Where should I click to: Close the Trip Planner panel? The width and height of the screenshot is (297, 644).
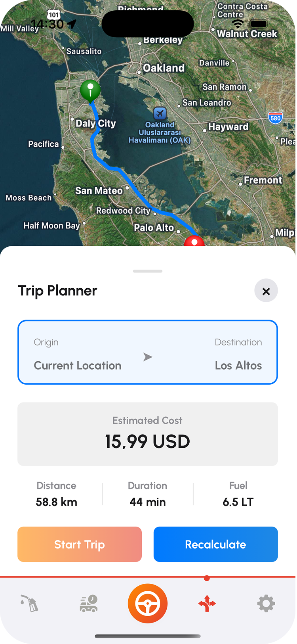click(x=266, y=291)
